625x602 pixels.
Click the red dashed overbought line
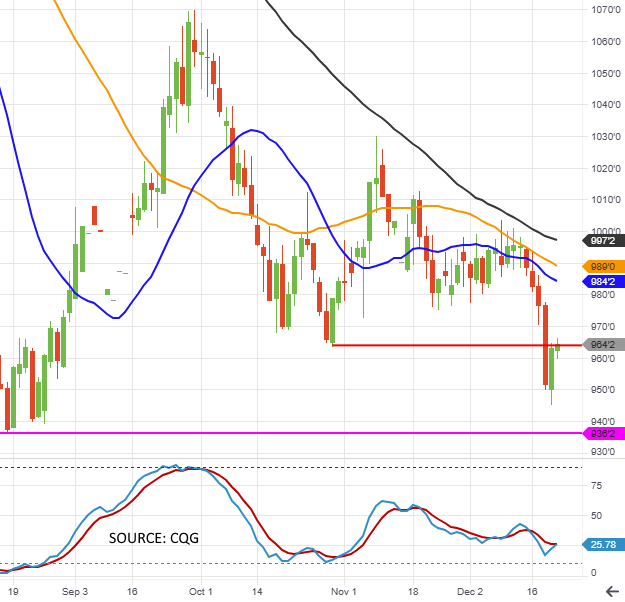pos(291,467)
